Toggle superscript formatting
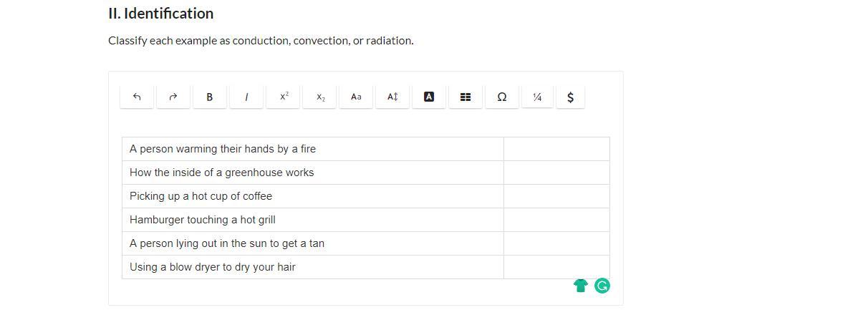868x320 pixels. point(284,97)
